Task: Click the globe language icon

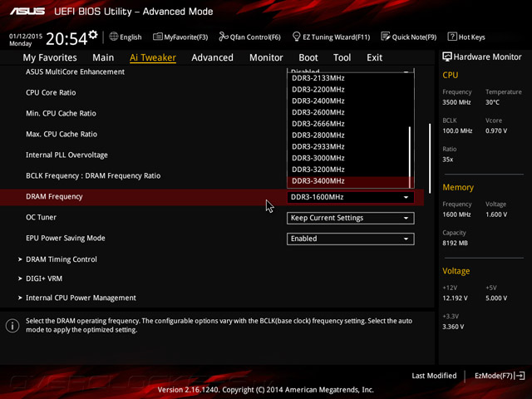Action: tap(114, 37)
